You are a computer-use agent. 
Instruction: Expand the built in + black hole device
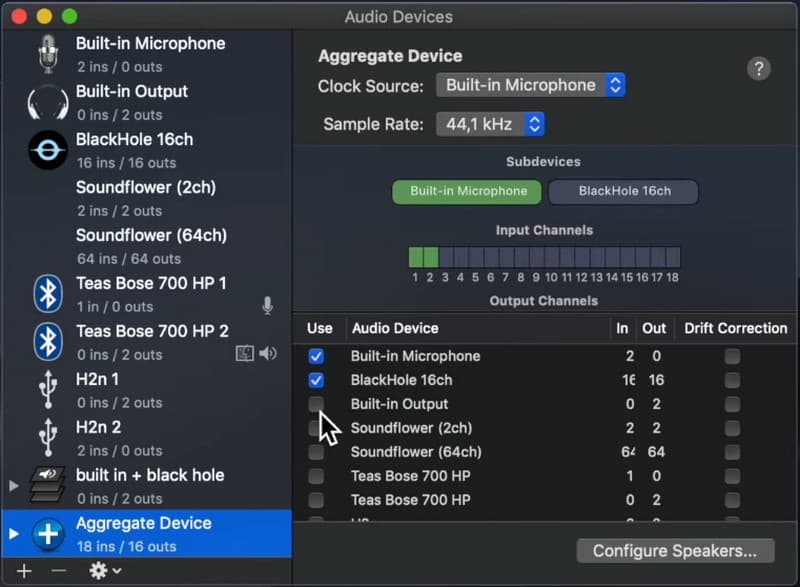14,486
